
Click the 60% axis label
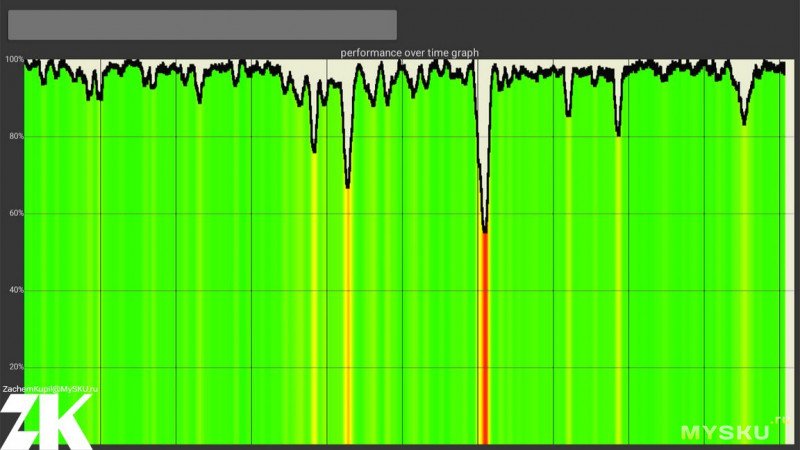[x=16, y=213]
